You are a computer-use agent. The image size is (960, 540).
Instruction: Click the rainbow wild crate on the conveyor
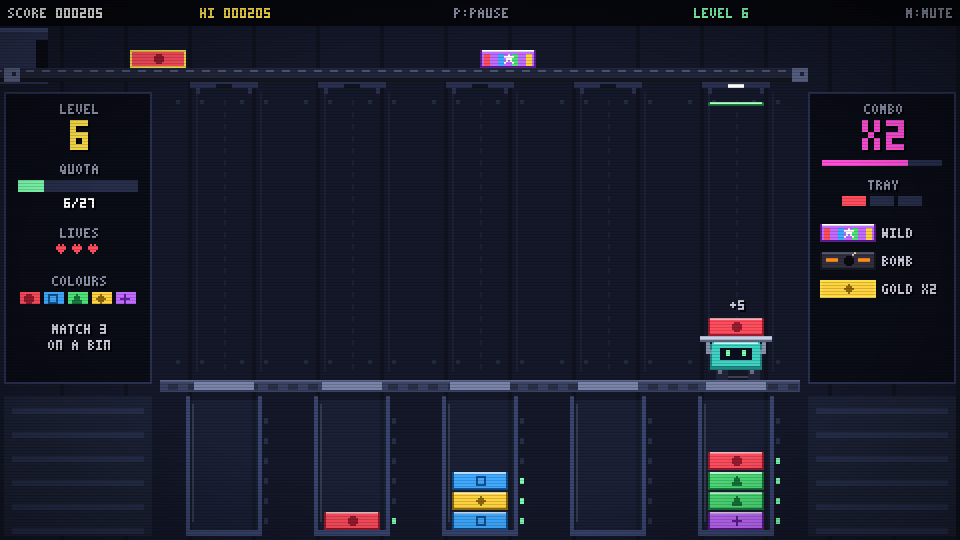508,59
